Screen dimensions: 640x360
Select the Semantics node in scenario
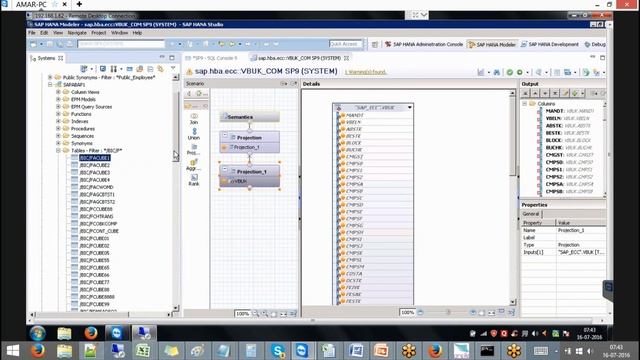[249, 117]
